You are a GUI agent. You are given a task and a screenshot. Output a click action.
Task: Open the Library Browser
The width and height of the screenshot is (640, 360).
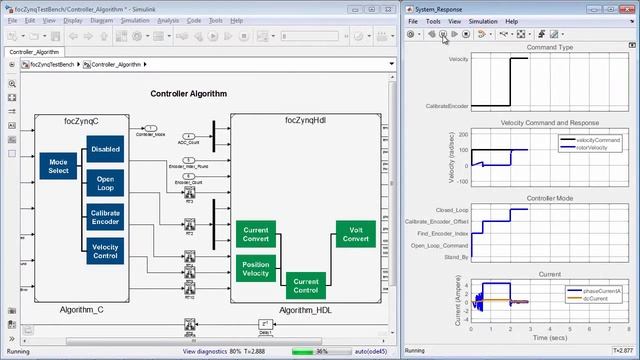[121, 36]
